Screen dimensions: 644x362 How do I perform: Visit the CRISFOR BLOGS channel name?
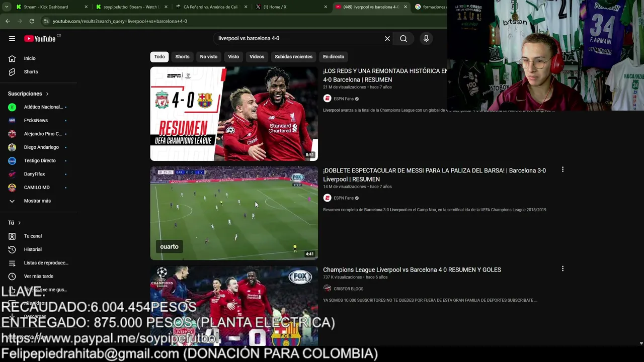coord(348,289)
